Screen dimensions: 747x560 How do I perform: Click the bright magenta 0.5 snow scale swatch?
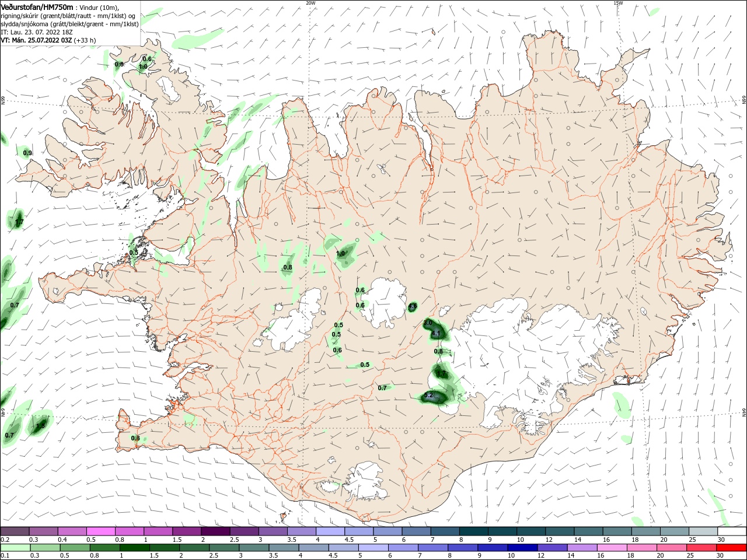tap(101, 531)
